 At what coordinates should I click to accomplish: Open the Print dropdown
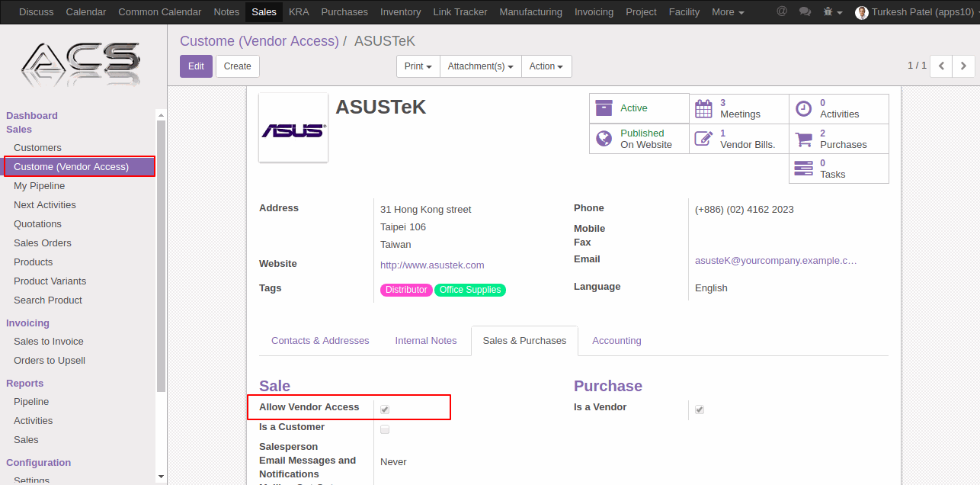point(418,66)
